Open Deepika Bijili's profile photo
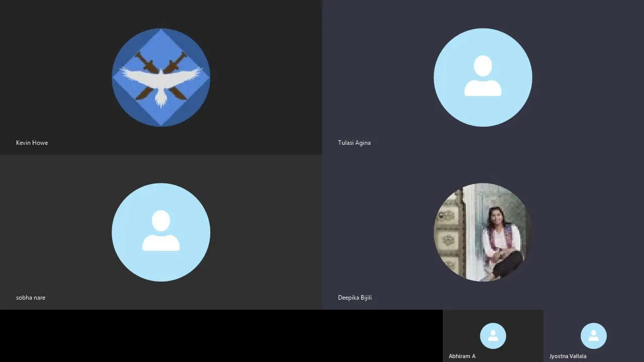Viewport: 644px width, 362px height. click(x=483, y=232)
